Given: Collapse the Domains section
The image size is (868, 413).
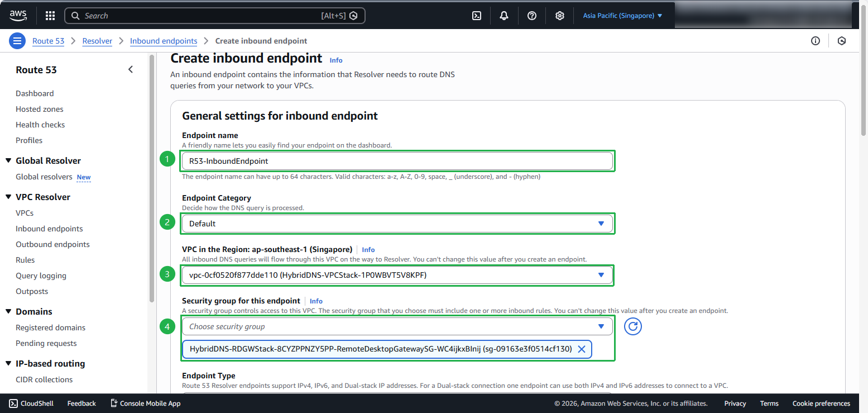Looking at the screenshot, I should click(8, 312).
